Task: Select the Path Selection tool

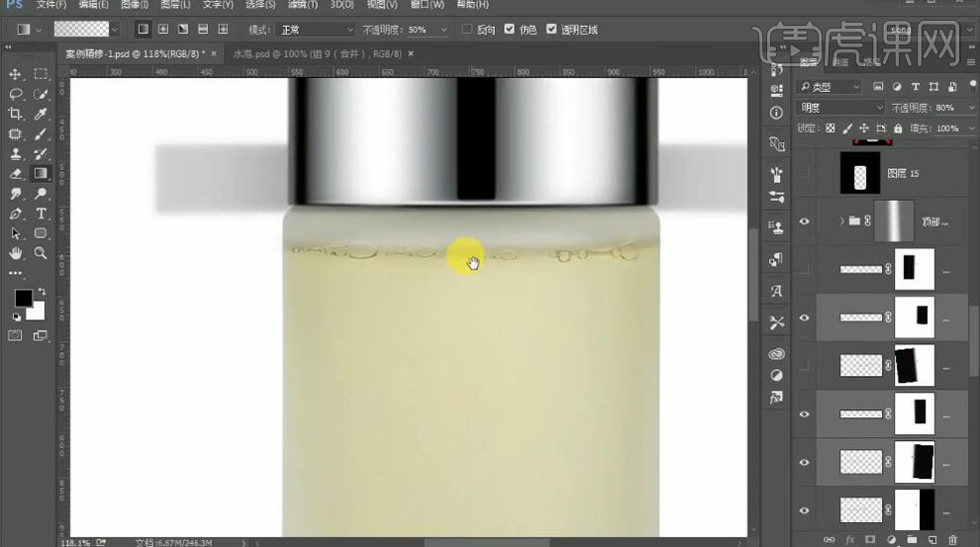Action: click(15, 233)
